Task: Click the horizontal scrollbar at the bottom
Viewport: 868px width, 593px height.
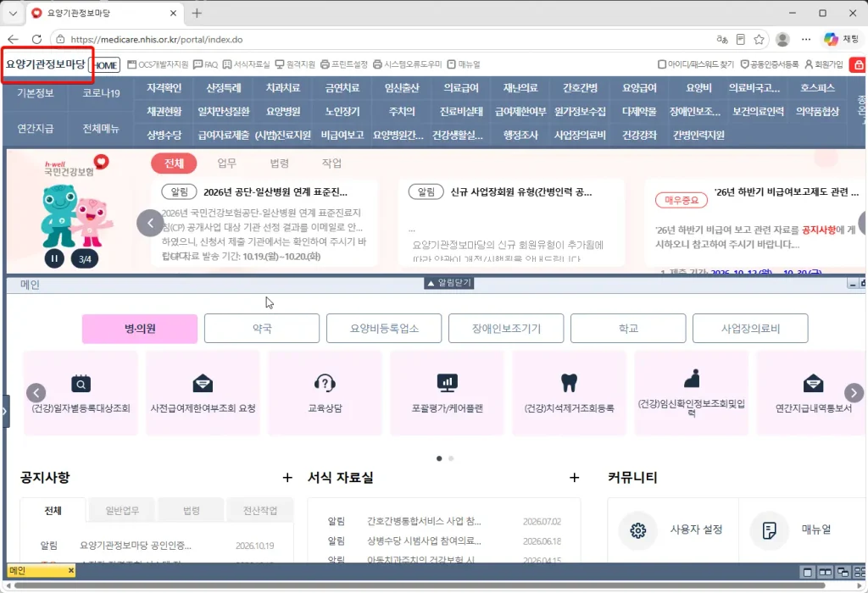Action: pyautogui.click(x=420, y=585)
